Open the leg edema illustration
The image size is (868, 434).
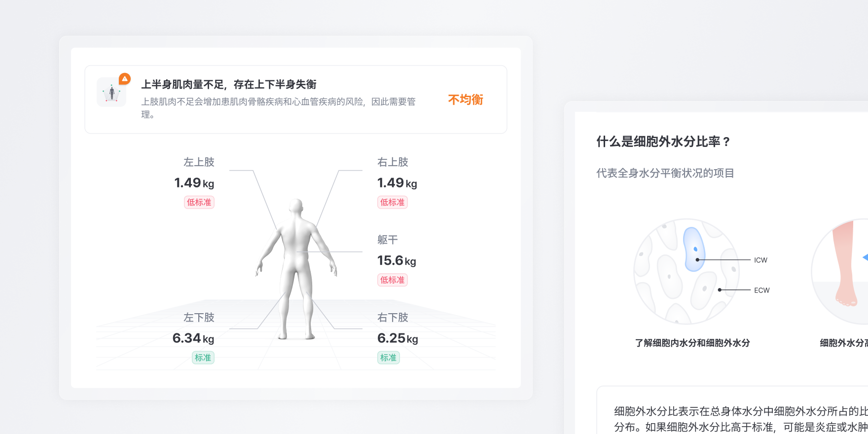pos(840,271)
